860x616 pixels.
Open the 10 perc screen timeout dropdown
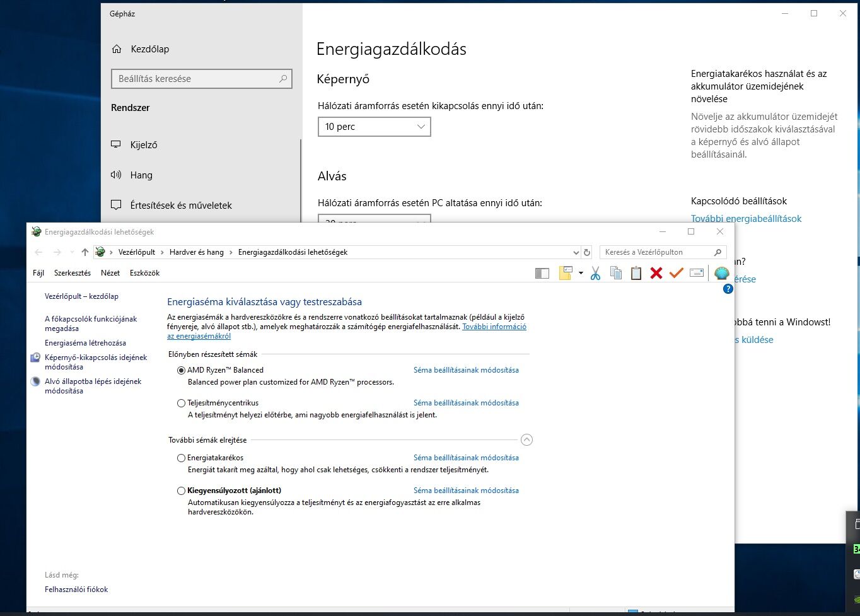pyautogui.click(x=375, y=127)
